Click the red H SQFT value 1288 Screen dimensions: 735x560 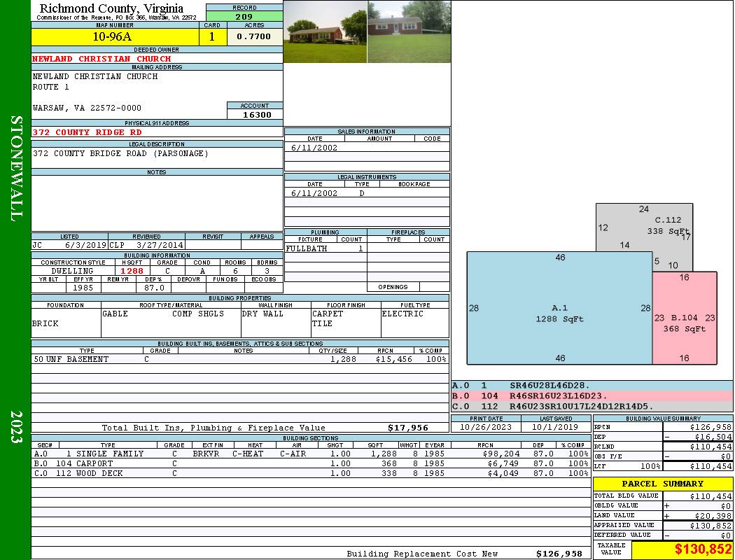tap(132, 271)
